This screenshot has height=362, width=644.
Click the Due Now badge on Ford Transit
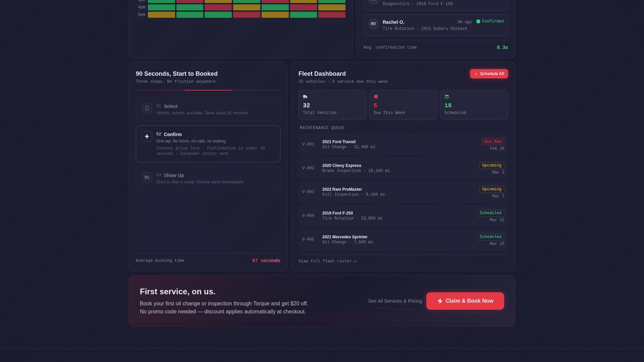493,142
